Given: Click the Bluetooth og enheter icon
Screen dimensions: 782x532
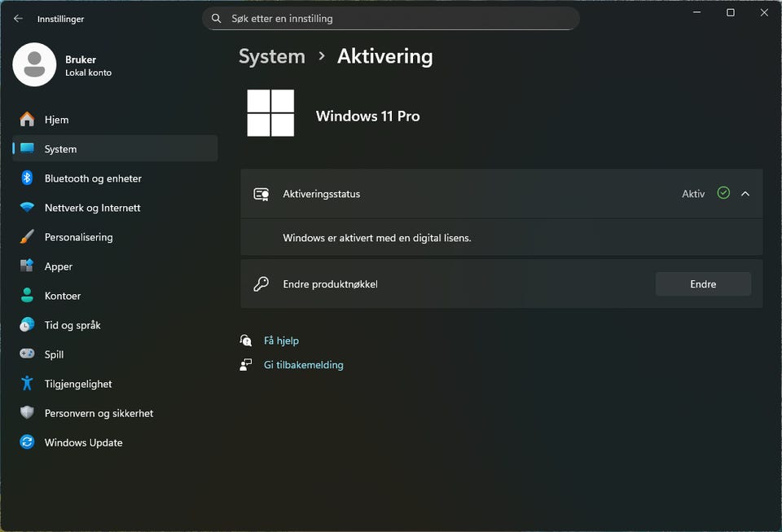Looking at the screenshot, I should click(x=28, y=178).
